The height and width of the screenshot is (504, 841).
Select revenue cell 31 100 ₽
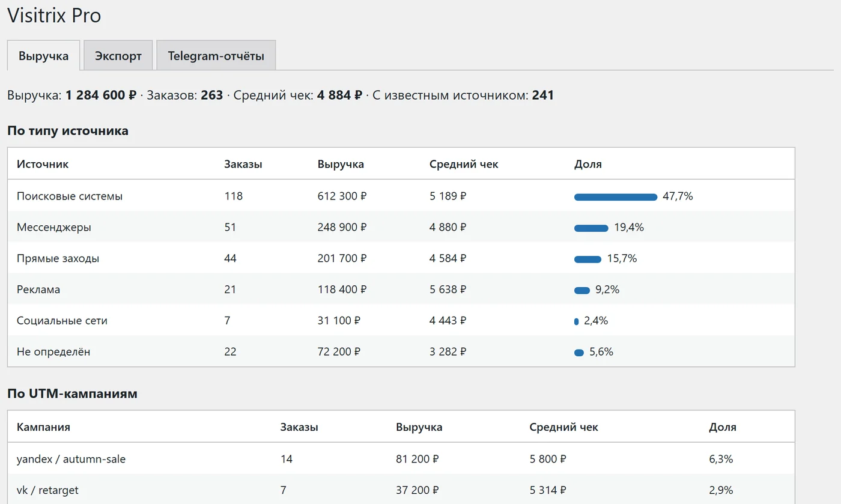pos(339,321)
